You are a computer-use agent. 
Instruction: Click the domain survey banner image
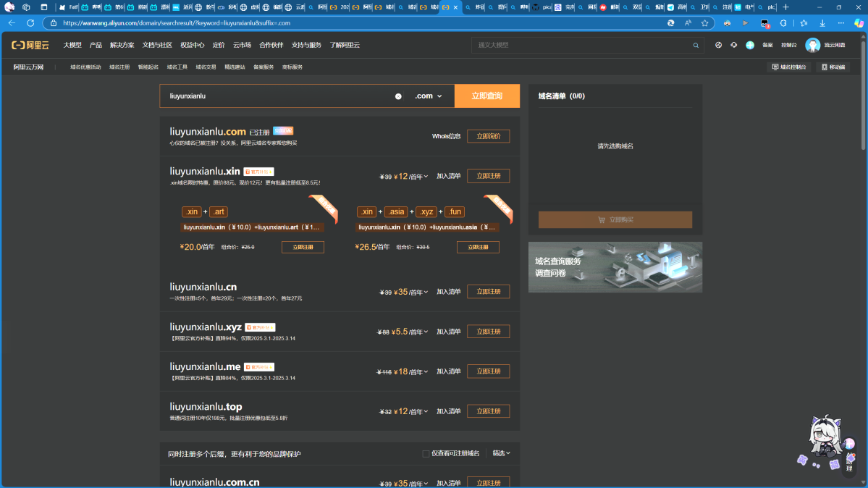tap(615, 267)
